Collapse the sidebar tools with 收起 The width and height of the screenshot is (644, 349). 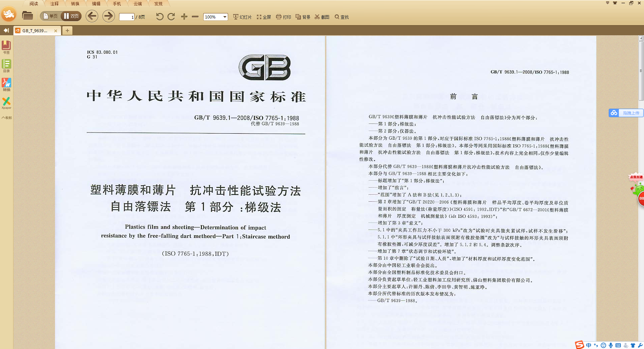[x=6, y=118]
